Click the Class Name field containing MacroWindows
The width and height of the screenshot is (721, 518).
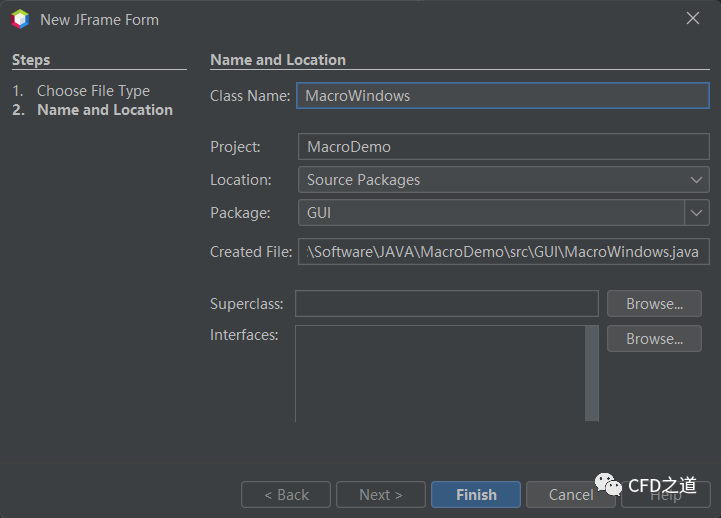[x=502, y=95]
